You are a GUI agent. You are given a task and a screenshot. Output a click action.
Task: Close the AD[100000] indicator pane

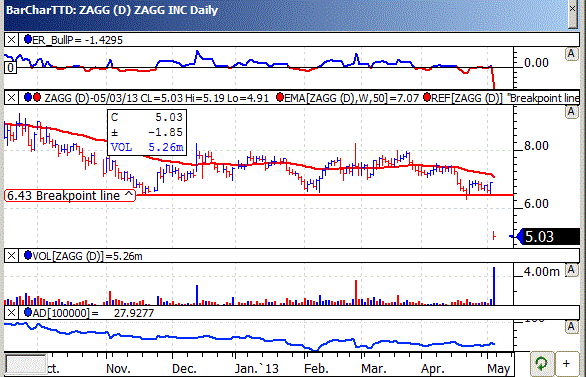[x=11, y=313]
